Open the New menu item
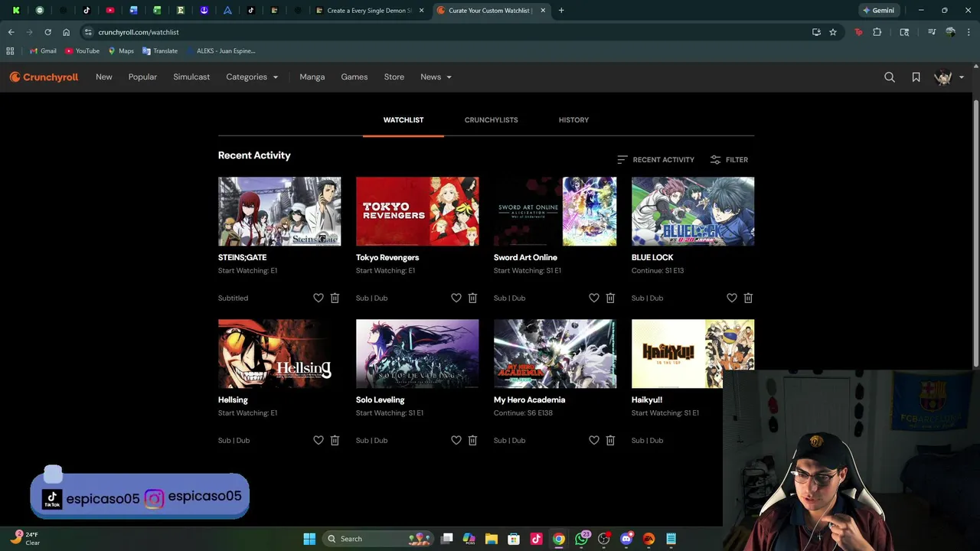This screenshot has width=980, height=551. [x=104, y=77]
